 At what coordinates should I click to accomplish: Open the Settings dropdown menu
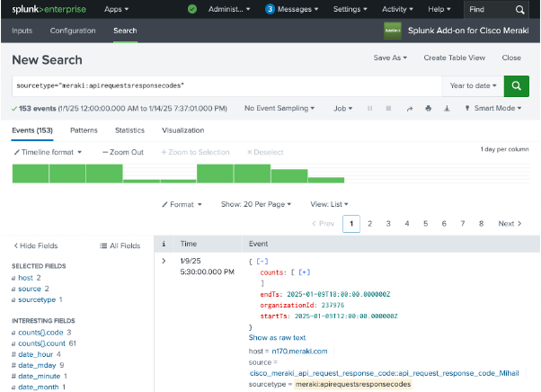(350, 9)
